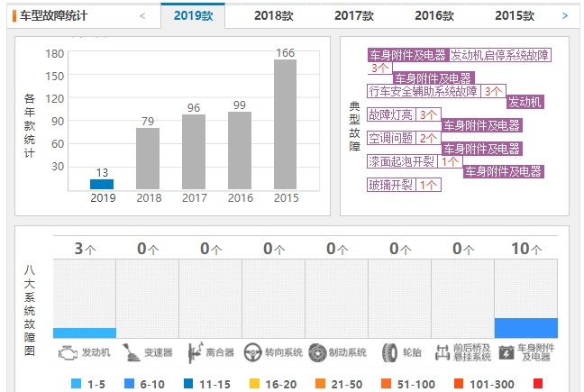Click the 前后桥及悬挂系统 suspension icon

point(443,352)
